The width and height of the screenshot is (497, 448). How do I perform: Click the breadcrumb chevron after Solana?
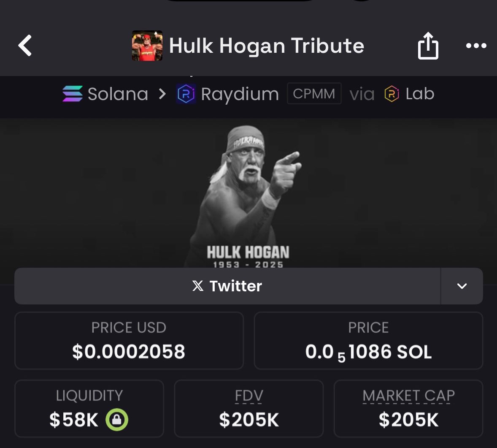162,94
